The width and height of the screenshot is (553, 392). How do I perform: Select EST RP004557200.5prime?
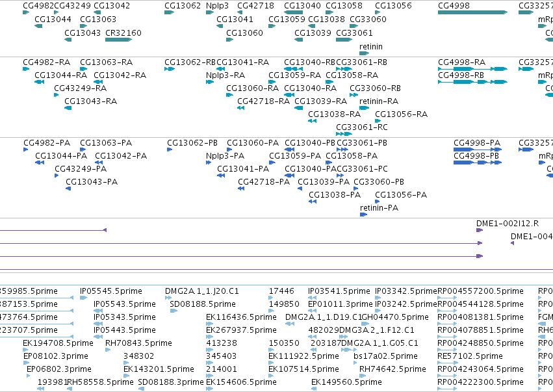coord(480,291)
